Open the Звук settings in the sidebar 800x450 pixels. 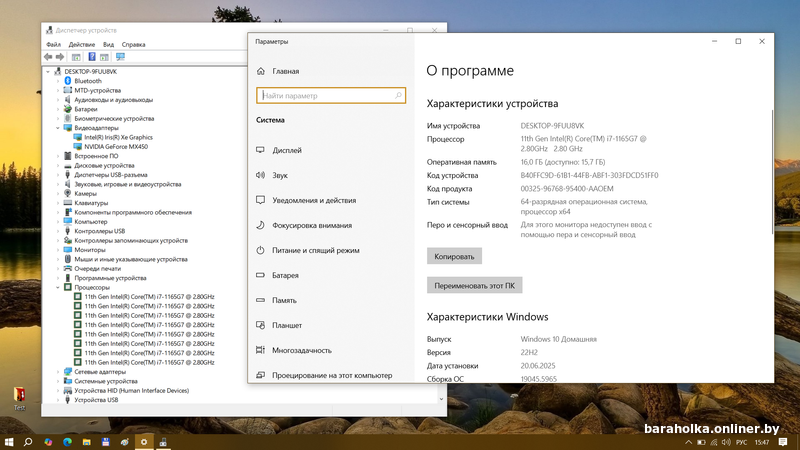point(279,175)
